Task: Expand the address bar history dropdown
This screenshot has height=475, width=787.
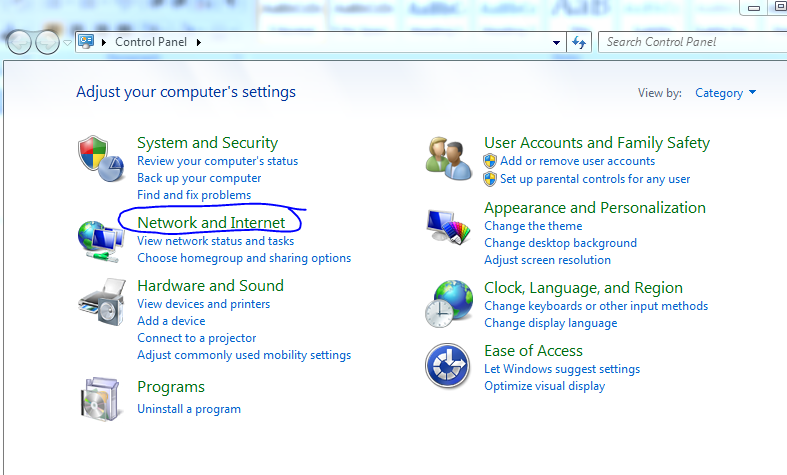Action: [556, 43]
